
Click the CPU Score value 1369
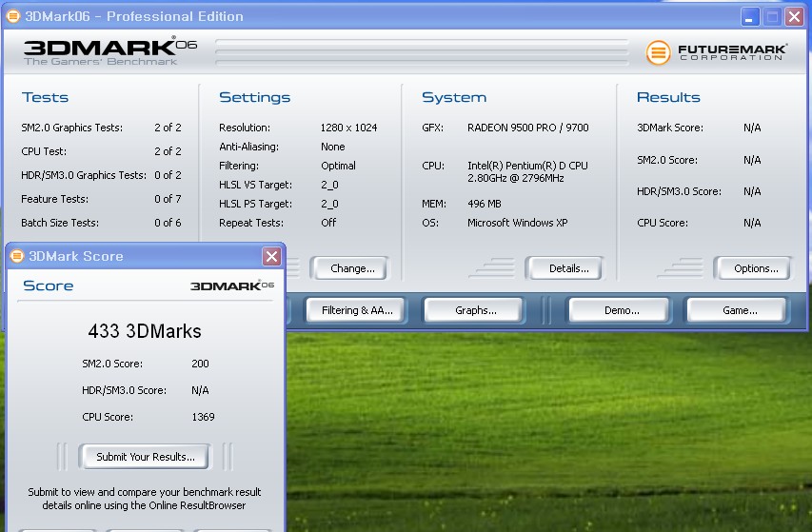[x=203, y=417]
